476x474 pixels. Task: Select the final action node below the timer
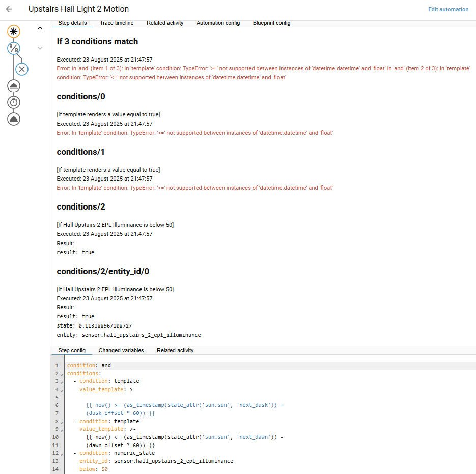coord(14,119)
